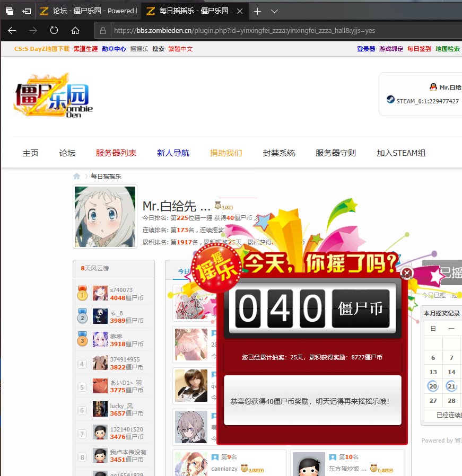Click the gold medal icon beside s740073
Image resolution: width=462 pixels, height=476 pixels.
82,293
